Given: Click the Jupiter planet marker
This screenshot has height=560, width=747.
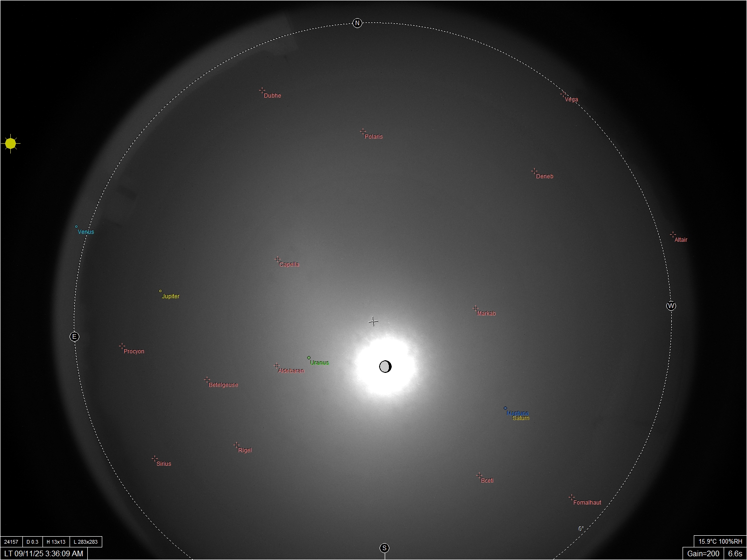Looking at the screenshot, I should click(160, 291).
